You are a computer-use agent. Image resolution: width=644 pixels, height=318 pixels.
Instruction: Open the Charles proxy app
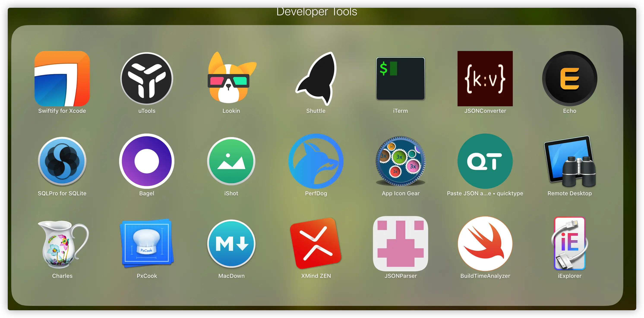tap(62, 244)
